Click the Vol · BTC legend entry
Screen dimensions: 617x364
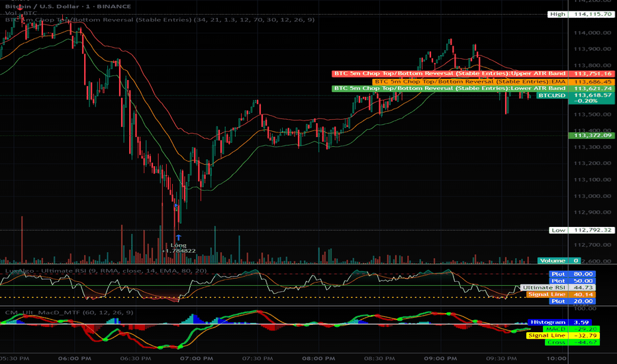pyautogui.click(x=21, y=13)
